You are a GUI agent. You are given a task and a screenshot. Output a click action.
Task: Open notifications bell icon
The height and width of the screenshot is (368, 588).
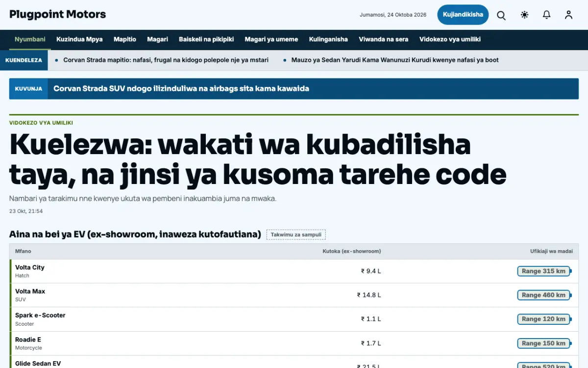[547, 15]
